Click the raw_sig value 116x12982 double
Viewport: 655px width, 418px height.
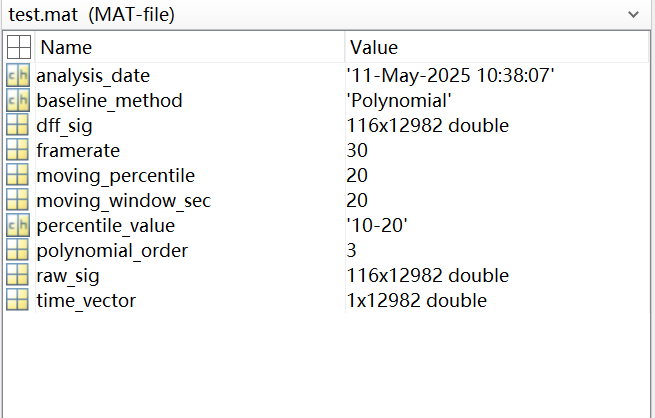point(428,275)
